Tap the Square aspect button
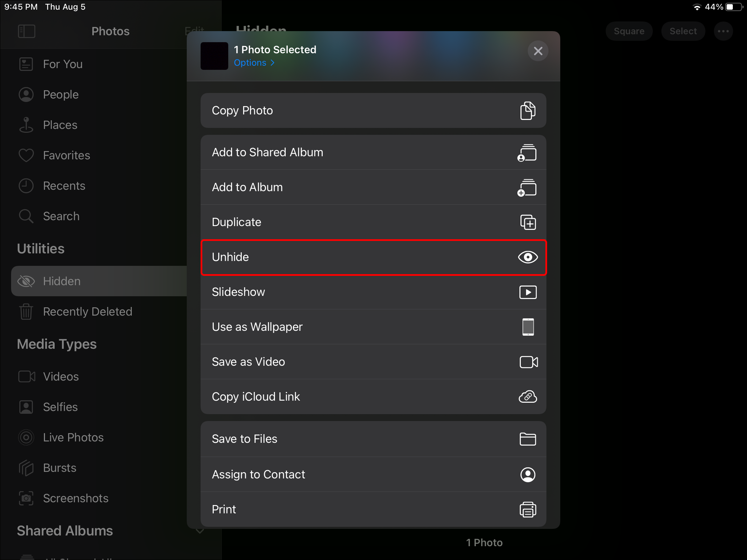 click(629, 31)
